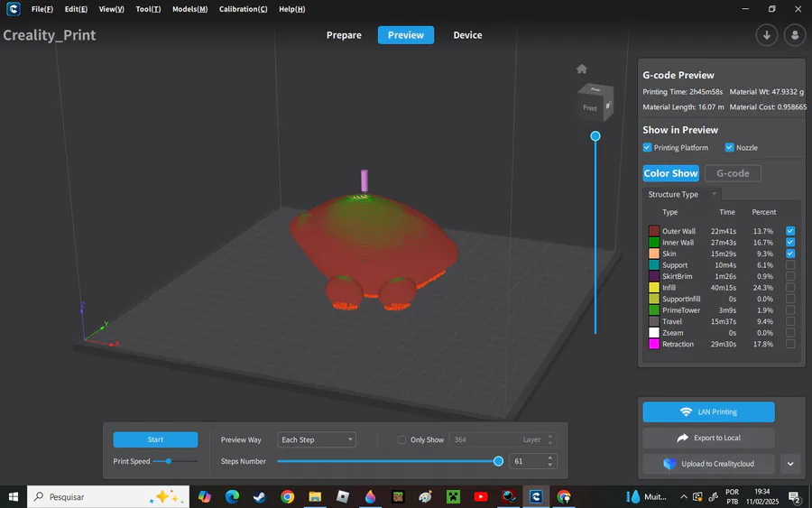Open the user account icon

pyautogui.click(x=794, y=35)
